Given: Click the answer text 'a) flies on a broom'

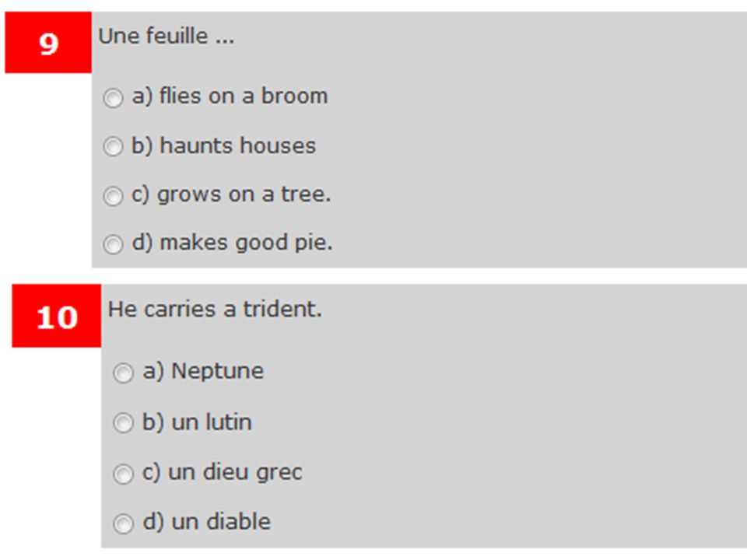Looking at the screenshot, I should 230,96.
